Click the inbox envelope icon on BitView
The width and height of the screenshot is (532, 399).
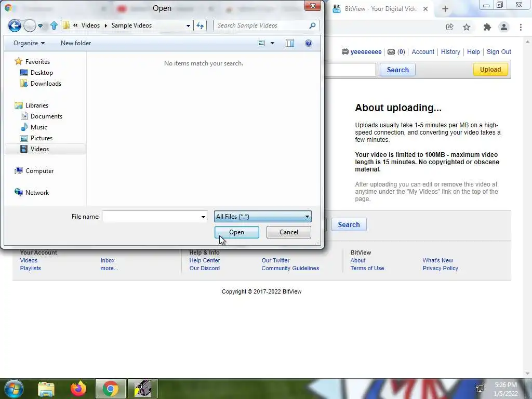point(391,52)
